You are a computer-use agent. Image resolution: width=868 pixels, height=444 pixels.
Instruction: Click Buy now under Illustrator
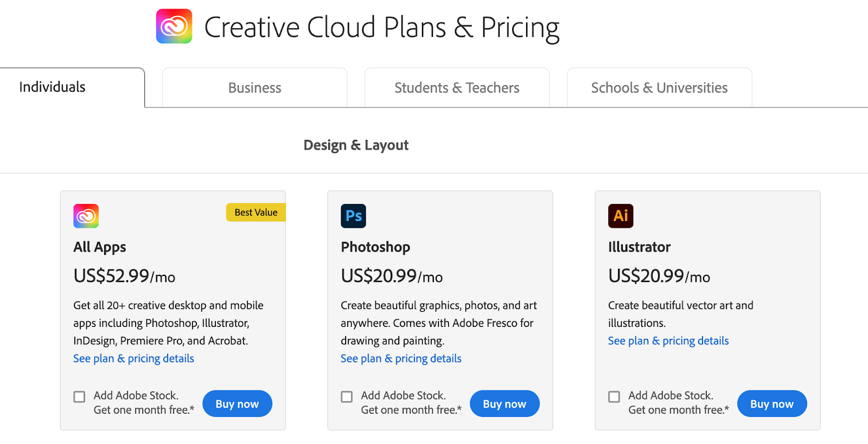coord(771,404)
